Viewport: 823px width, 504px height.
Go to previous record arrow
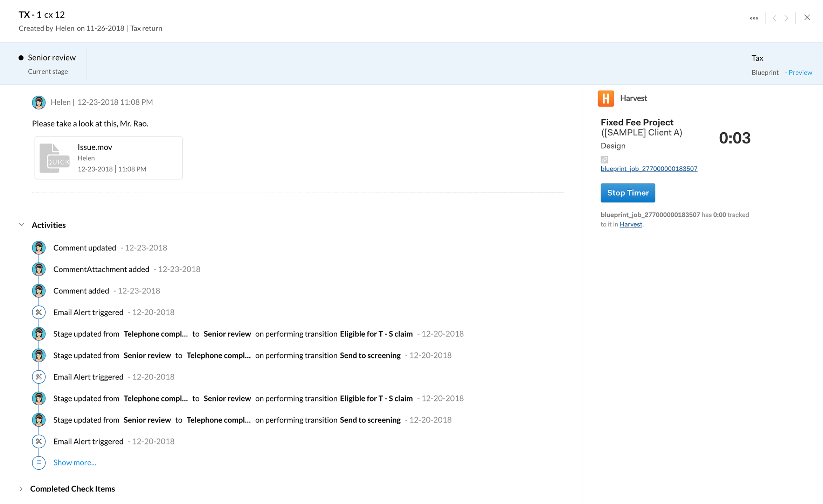tap(774, 18)
